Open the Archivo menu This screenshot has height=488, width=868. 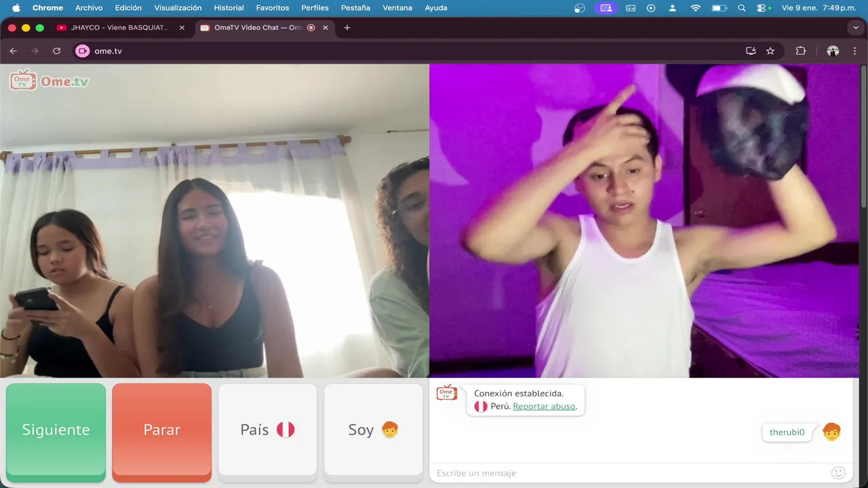coord(89,8)
